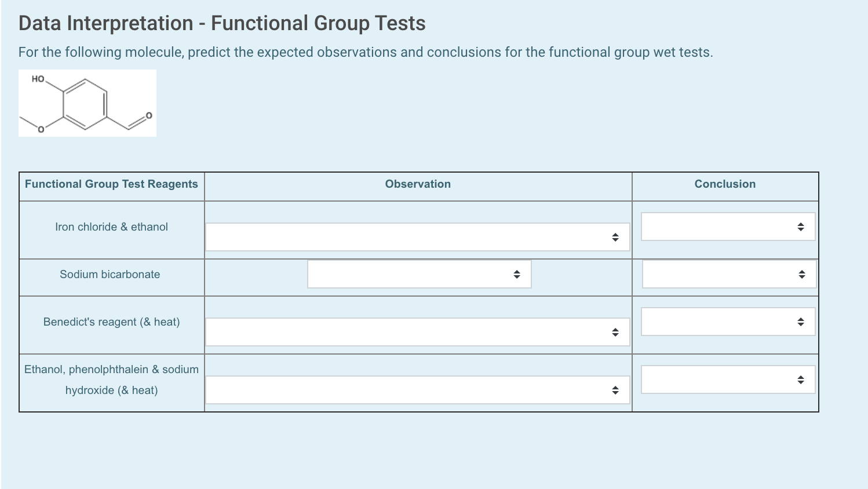Open the Iron chloride conclusion dropdown
The width and height of the screenshot is (868, 489).
727,227
